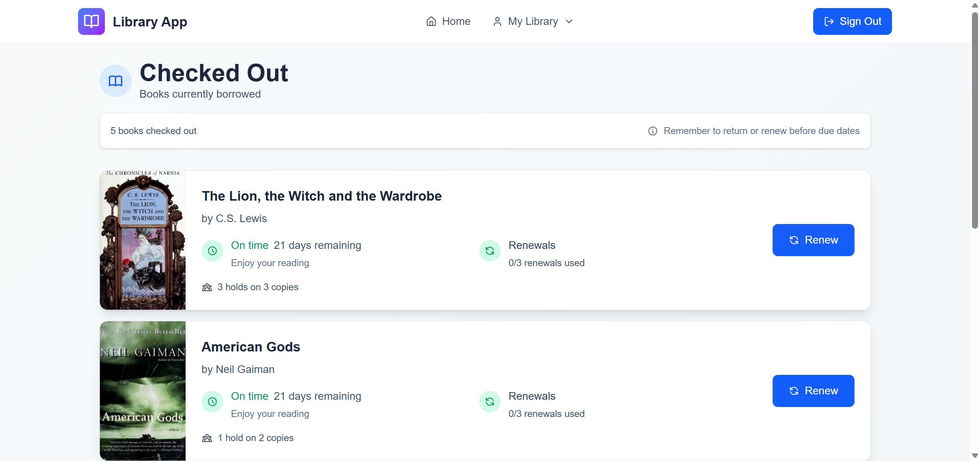The height and width of the screenshot is (461, 980).
Task: Click the clock icon on American Gods card
Action: [212, 402]
